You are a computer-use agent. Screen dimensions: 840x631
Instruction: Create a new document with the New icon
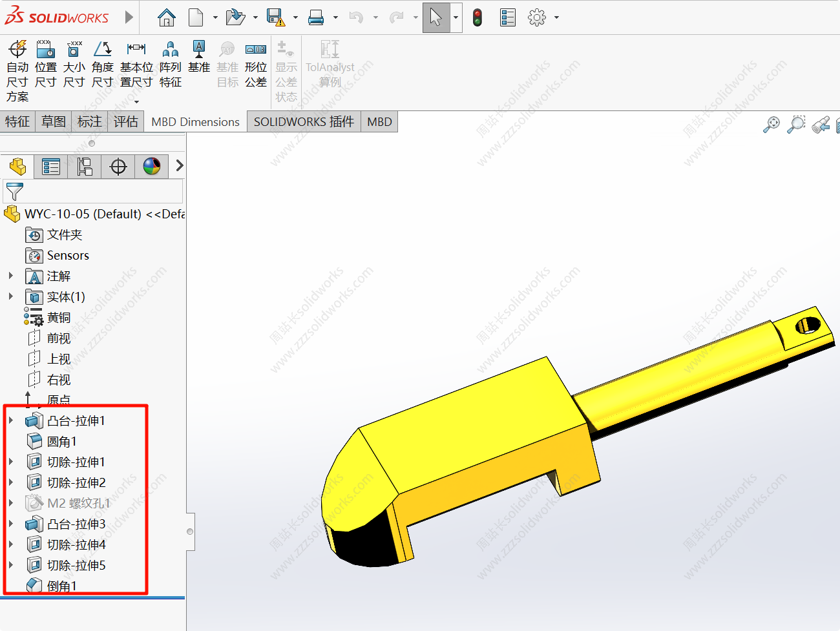196,17
